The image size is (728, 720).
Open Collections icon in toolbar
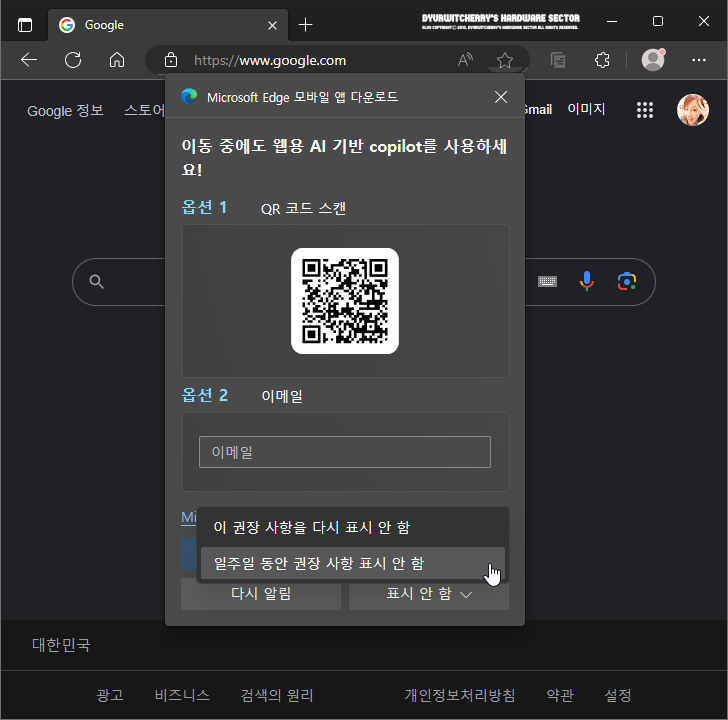click(x=558, y=60)
